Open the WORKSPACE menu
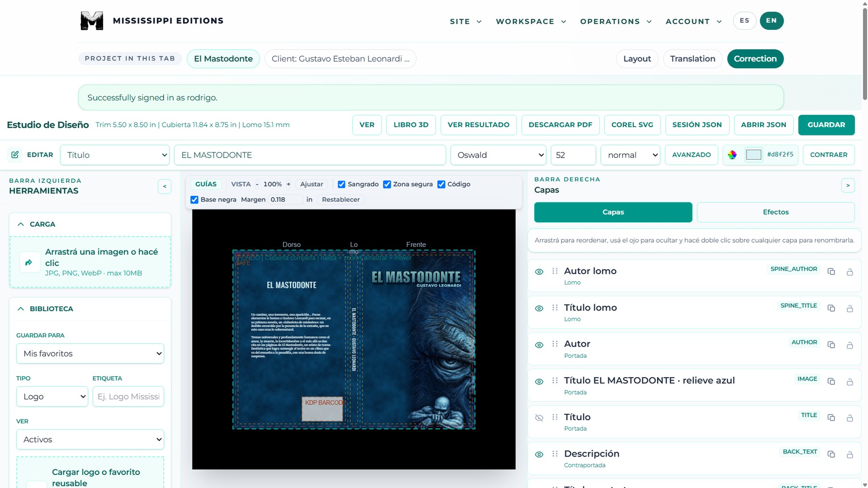 click(531, 21)
